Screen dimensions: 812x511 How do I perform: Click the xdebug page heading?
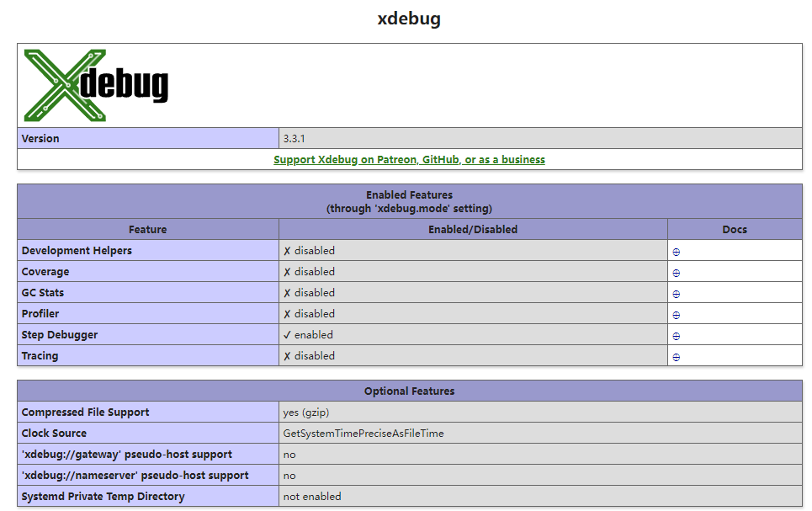(409, 19)
